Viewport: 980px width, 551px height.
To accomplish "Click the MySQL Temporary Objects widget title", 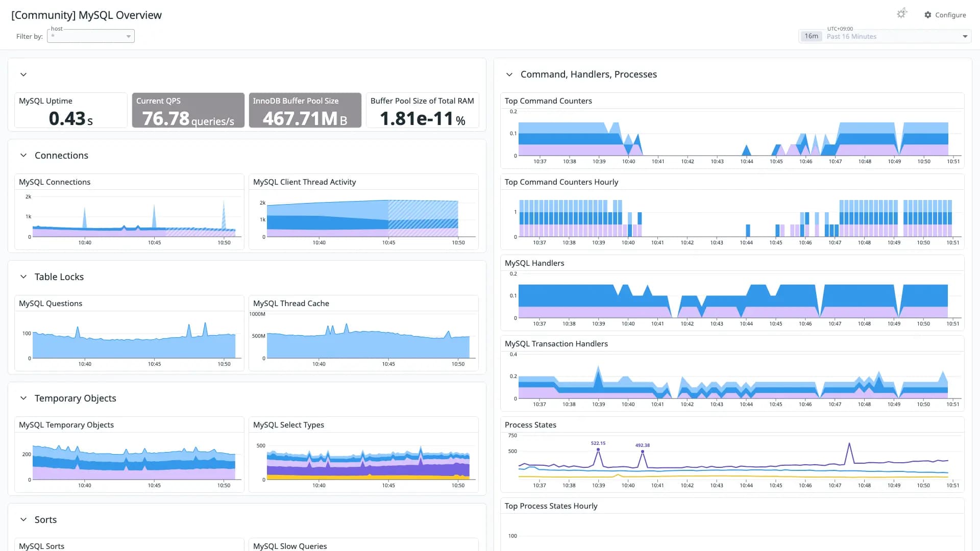I will tap(66, 425).
